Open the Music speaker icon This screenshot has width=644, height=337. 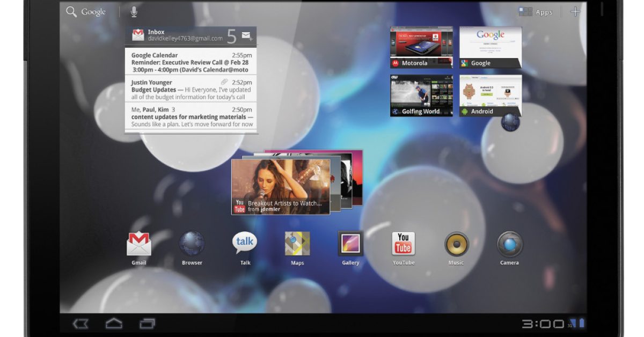pos(456,244)
